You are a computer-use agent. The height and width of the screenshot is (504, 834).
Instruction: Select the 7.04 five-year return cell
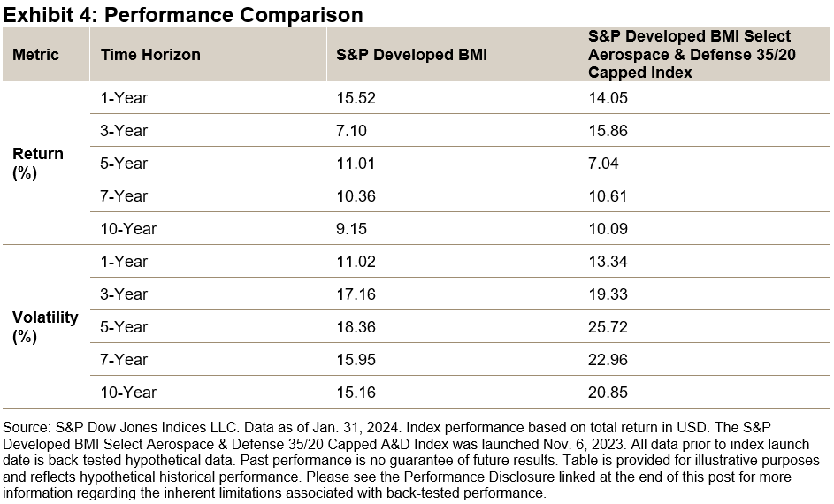[604, 164]
